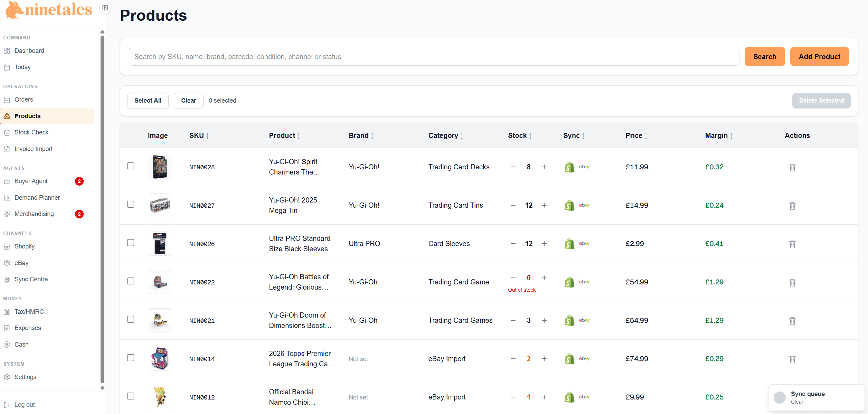
Task: Select the NIN0022 product checkbox
Action: point(131,281)
